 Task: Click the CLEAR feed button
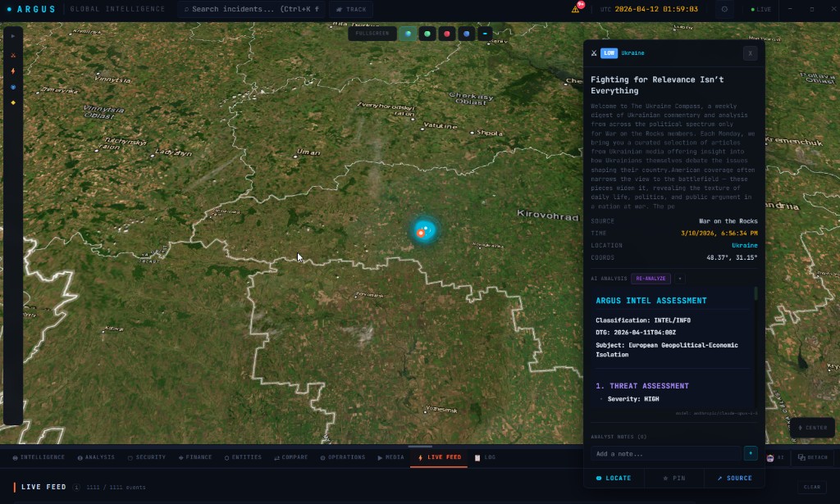(x=811, y=487)
